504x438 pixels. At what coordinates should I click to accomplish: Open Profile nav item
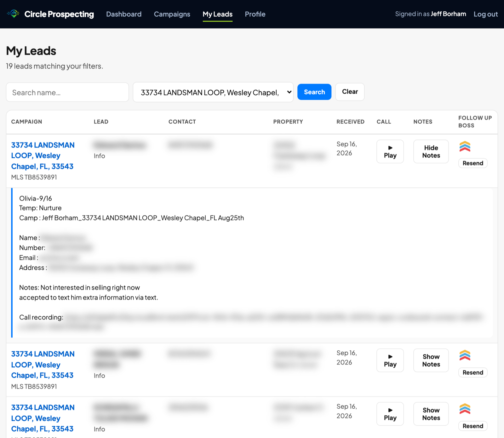pyautogui.click(x=255, y=14)
